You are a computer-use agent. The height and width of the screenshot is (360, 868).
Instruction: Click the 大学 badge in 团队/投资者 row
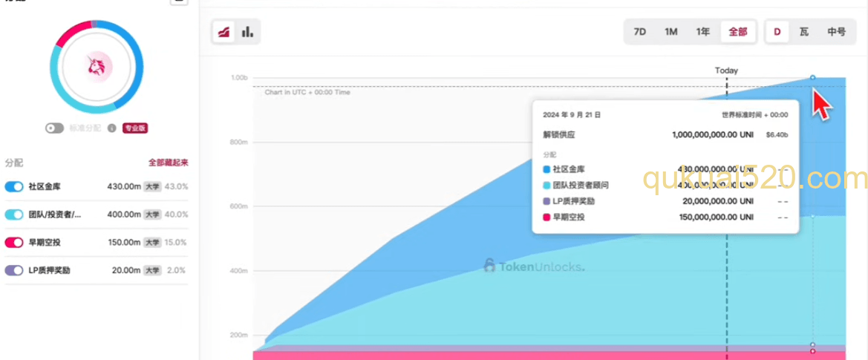point(152,215)
